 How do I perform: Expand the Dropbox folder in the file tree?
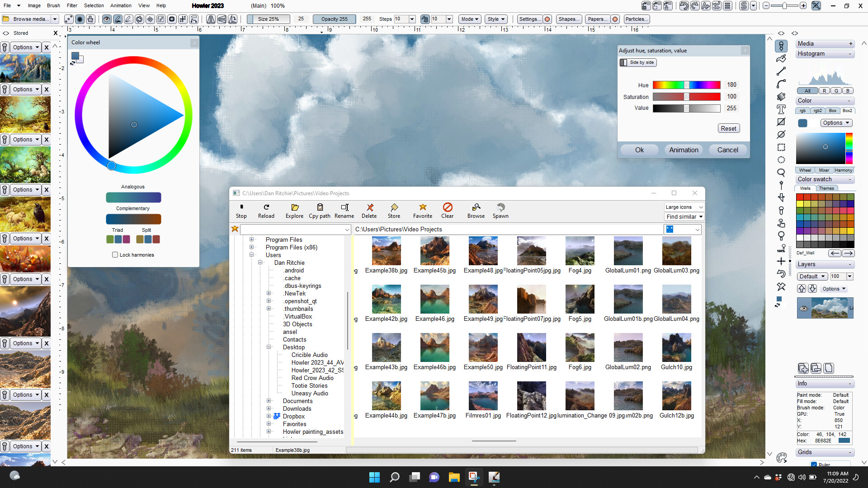point(269,416)
